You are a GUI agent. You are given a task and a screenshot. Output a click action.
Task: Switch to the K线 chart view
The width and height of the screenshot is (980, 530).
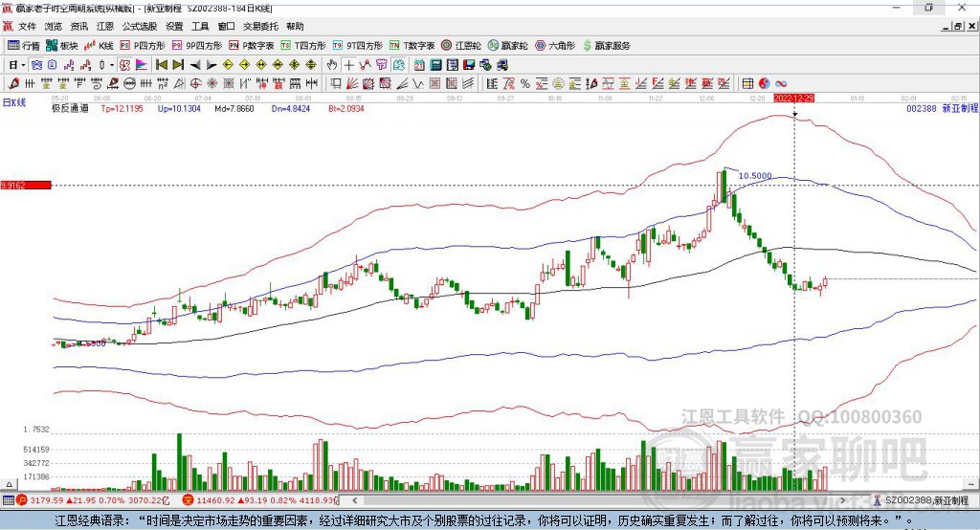point(99,46)
